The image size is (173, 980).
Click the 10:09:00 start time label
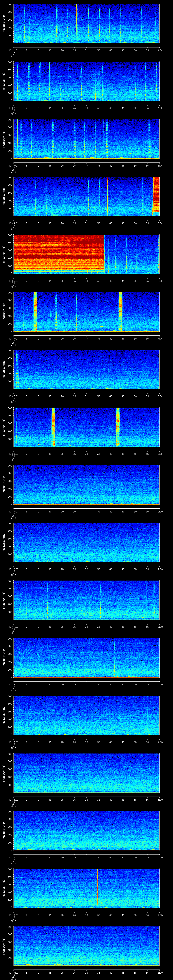click(x=13, y=511)
